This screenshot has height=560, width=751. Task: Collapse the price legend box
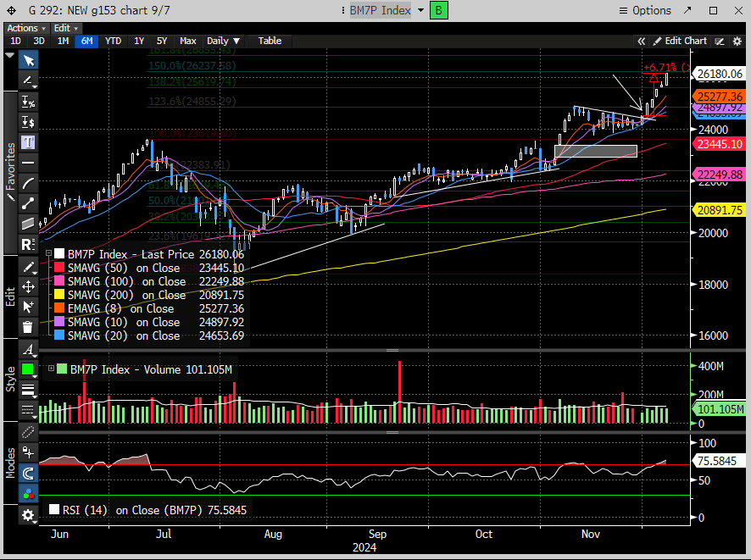click(48, 253)
